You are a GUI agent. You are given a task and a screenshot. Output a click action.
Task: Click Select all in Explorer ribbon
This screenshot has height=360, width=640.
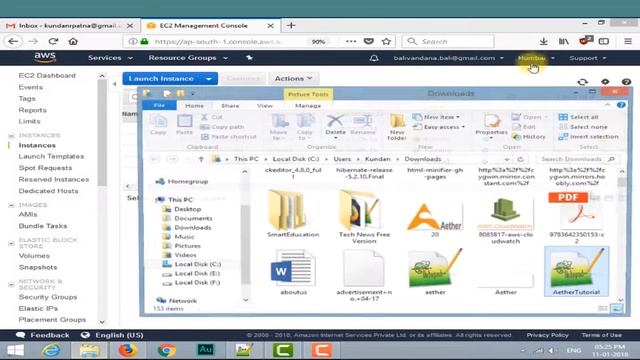[579, 117]
